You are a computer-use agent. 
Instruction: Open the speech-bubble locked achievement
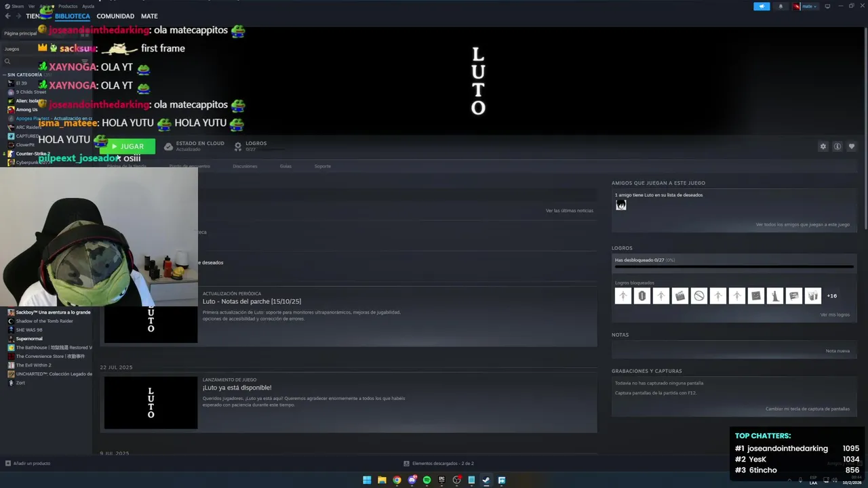point(794,296)
